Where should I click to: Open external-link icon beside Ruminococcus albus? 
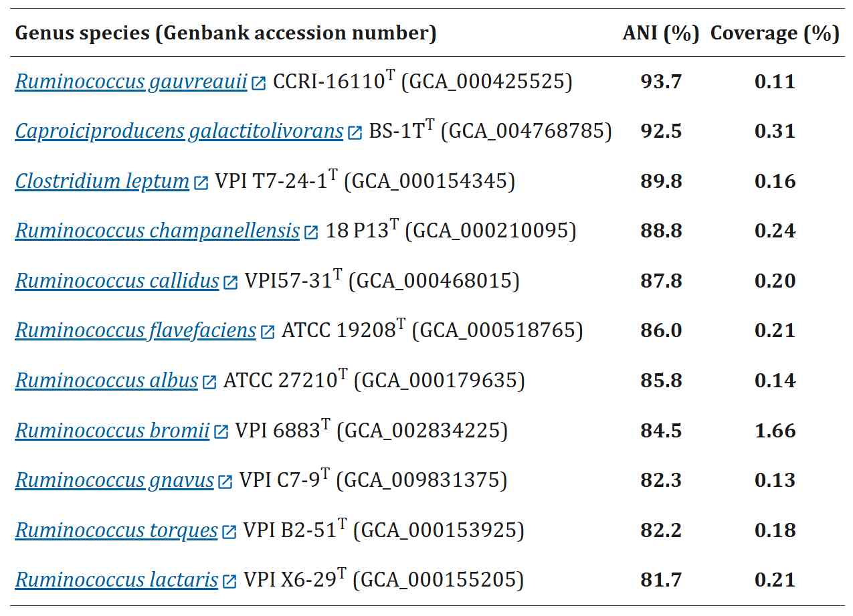[209, 383]
